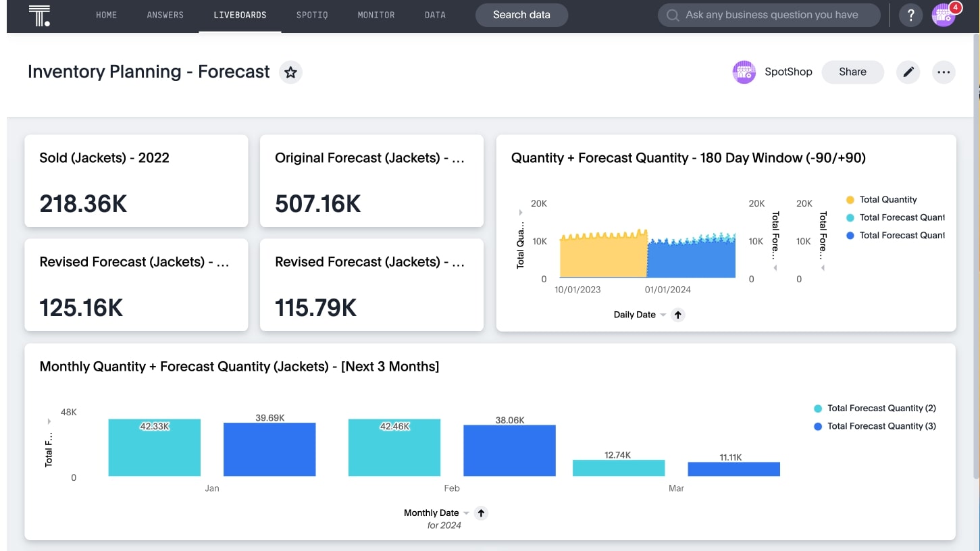Go to the Home tab
This screenshot has width=980, height=551.
106,15
